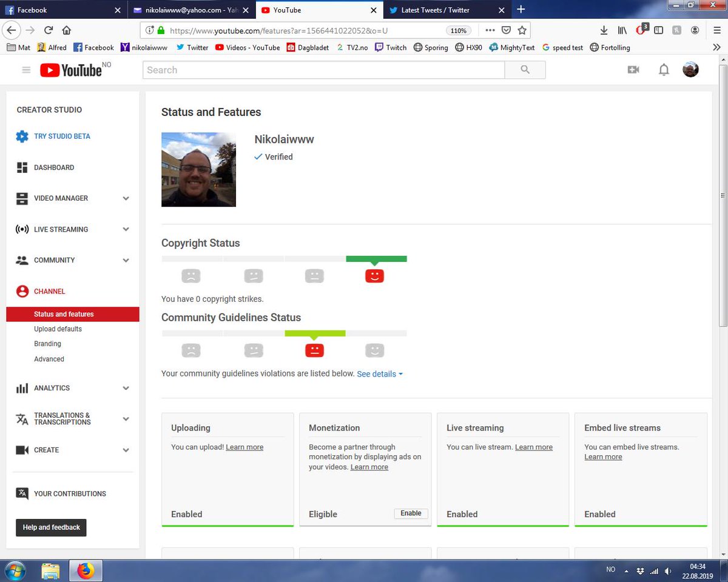Select Status and features item
Image resolution: width=728 pixels, height=582 pixels.
point(73,314)
